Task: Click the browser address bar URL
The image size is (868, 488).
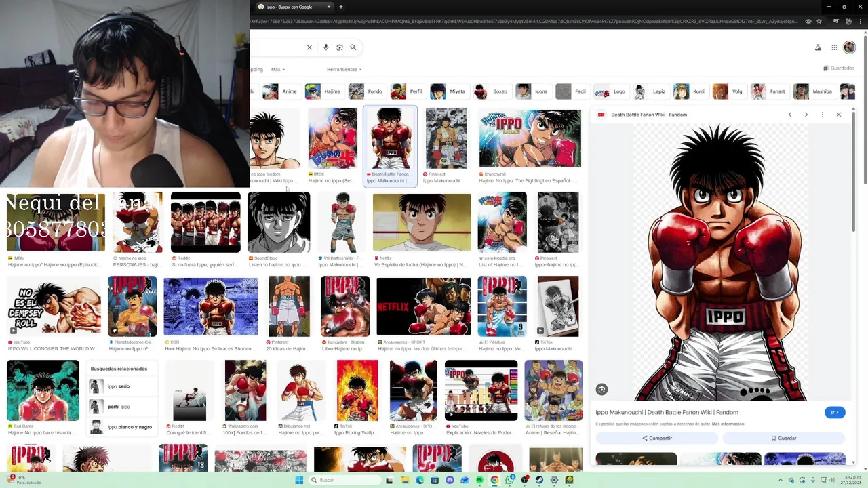Action: [524, 22]
